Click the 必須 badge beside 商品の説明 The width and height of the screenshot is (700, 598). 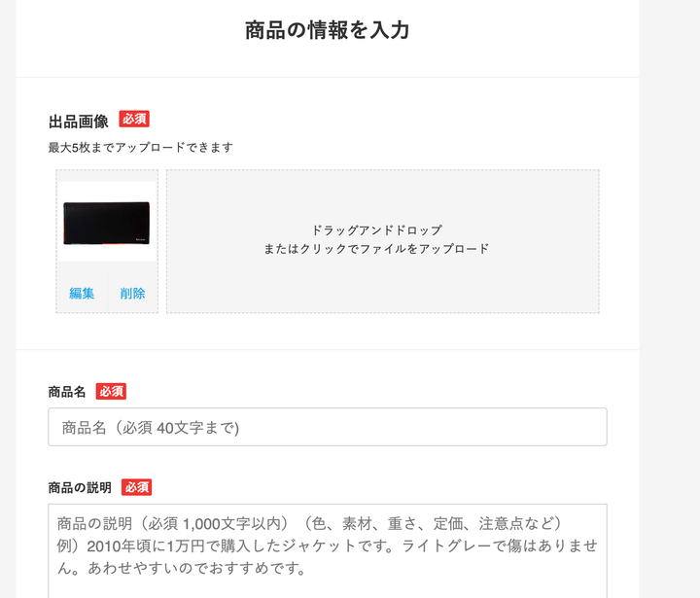click(137, 487)
